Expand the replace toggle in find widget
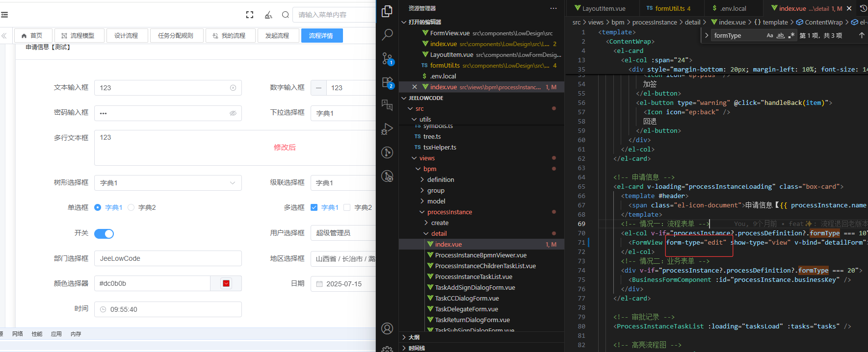This screenshot has height=352, width=868. pyautogui.click(x=706, y=35)
